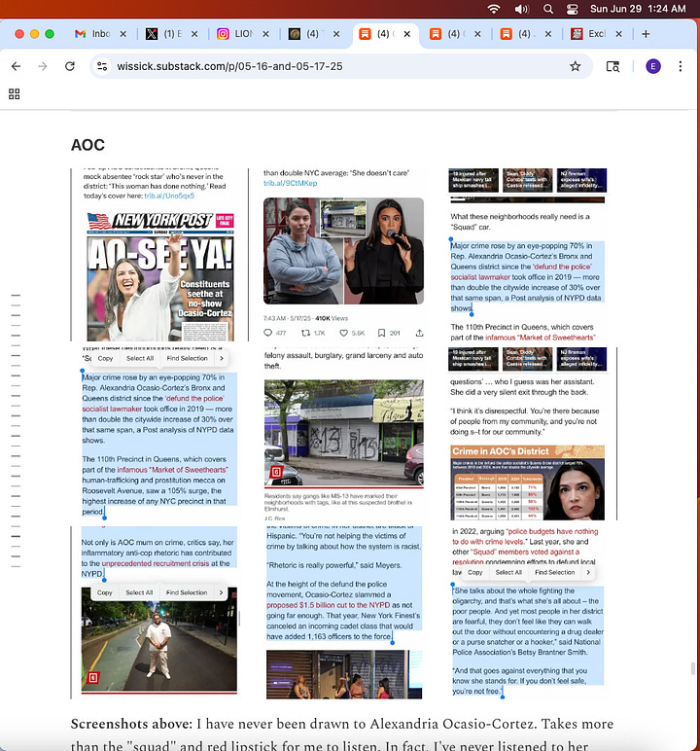
Task: Click 'defund the police' red link in right column
Action: pos(562,267)
